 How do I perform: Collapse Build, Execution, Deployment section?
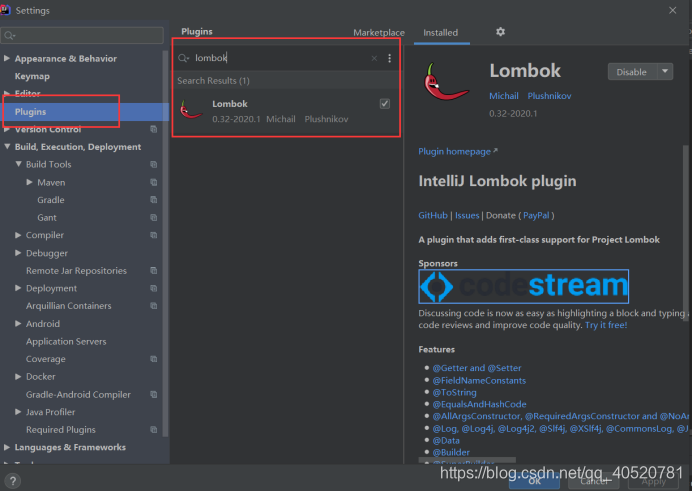[7, 146]
